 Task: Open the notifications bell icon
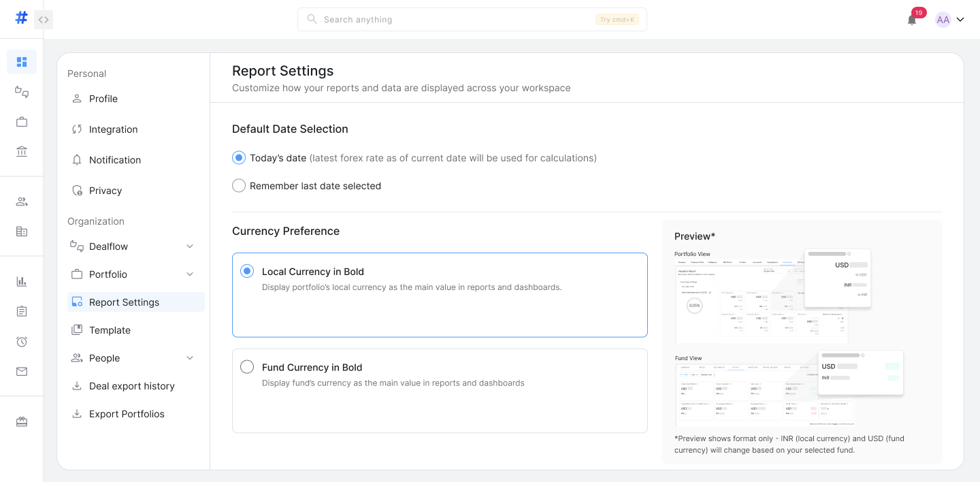click(x=912, y=20)
